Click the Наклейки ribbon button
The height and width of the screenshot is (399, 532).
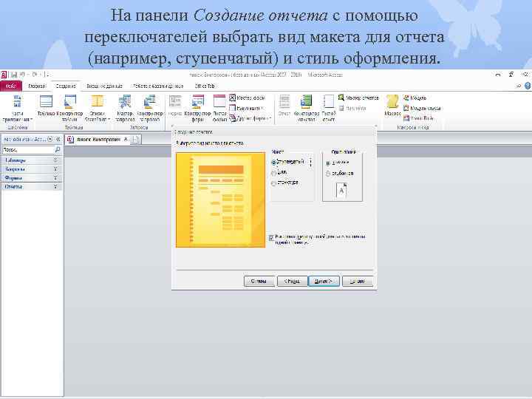pos(352,108)
